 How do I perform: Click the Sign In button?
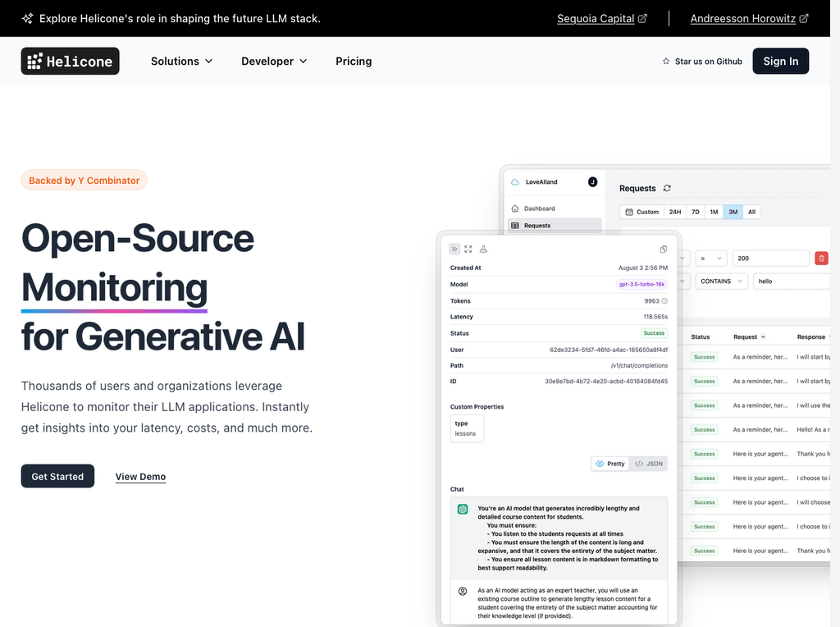[x=781, y=61]
